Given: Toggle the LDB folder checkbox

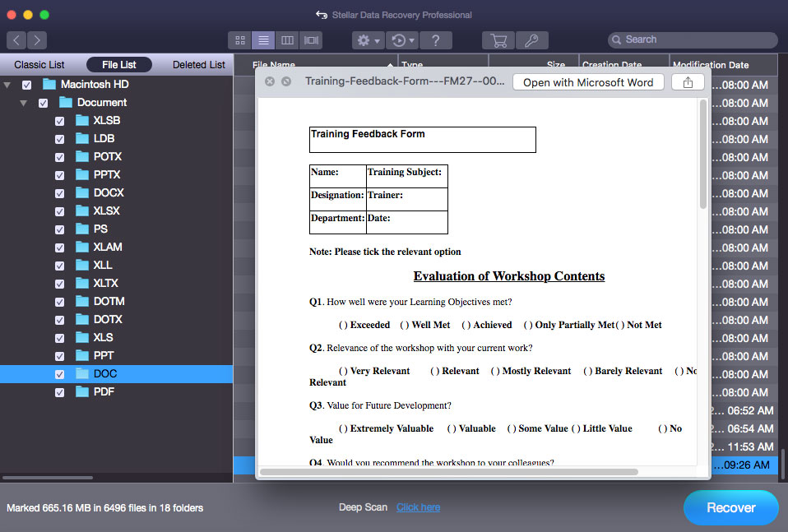Looking at the screenshot, I should click(59, 139).
